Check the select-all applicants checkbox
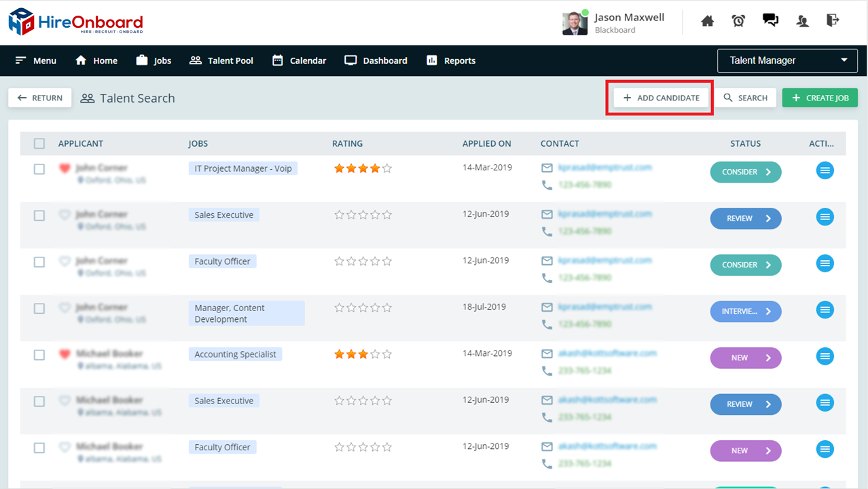The height and width of the screenshot is (489, 868). 39,143
